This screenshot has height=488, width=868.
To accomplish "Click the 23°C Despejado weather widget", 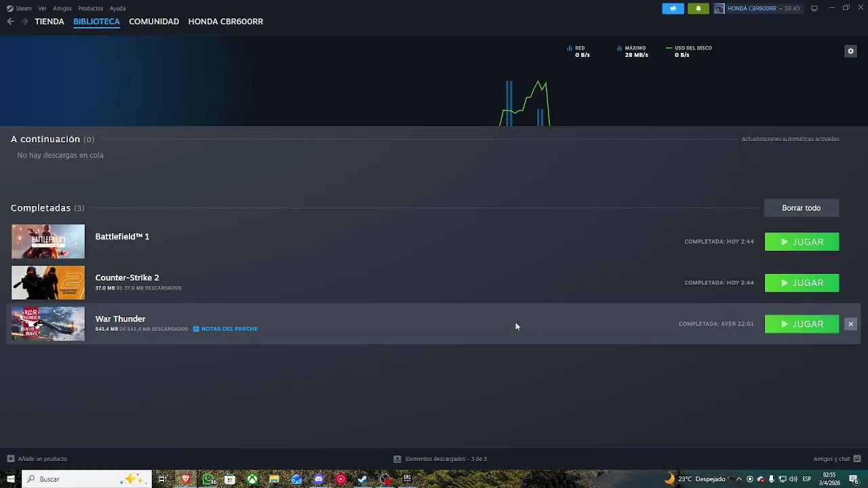I will 695,479.
